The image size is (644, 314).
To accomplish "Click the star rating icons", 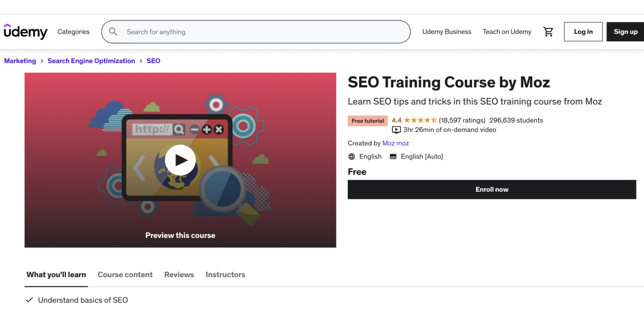I will click(420, 121).
